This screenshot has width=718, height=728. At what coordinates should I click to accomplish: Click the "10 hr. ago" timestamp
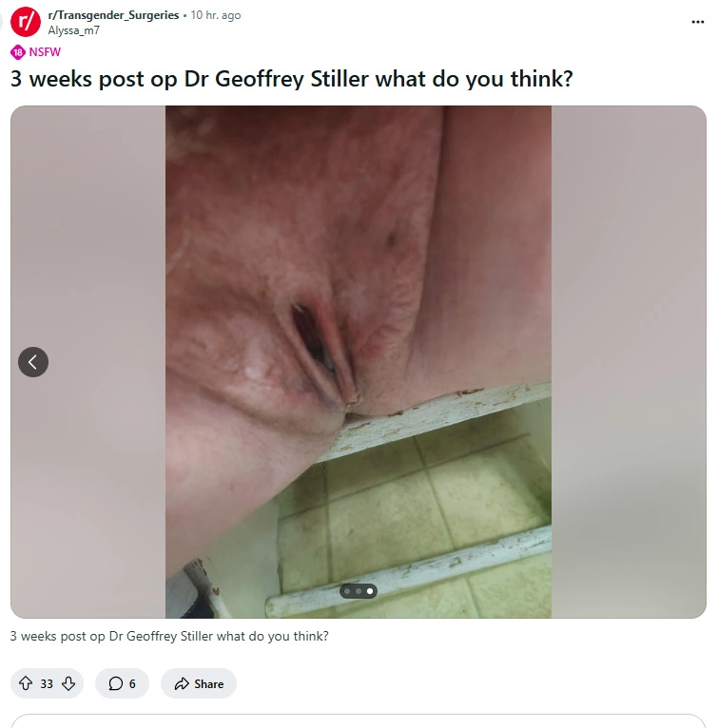click(x=216, y=15)
